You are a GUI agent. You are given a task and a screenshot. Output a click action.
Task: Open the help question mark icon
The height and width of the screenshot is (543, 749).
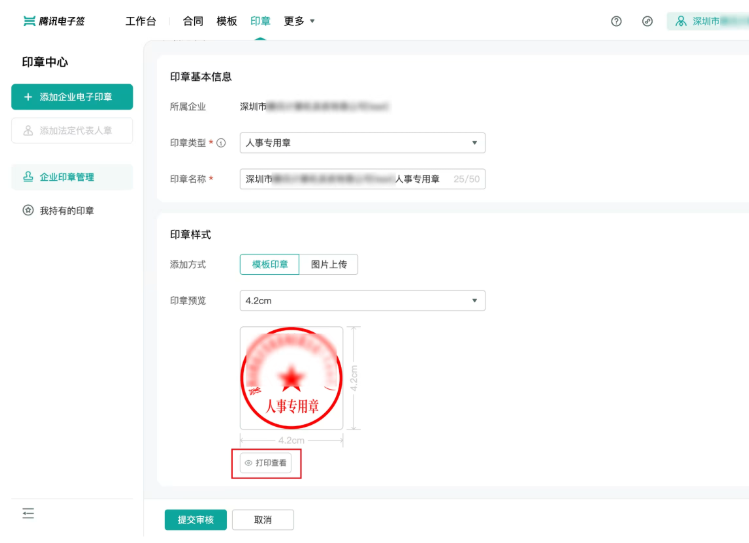pos(616,21)
